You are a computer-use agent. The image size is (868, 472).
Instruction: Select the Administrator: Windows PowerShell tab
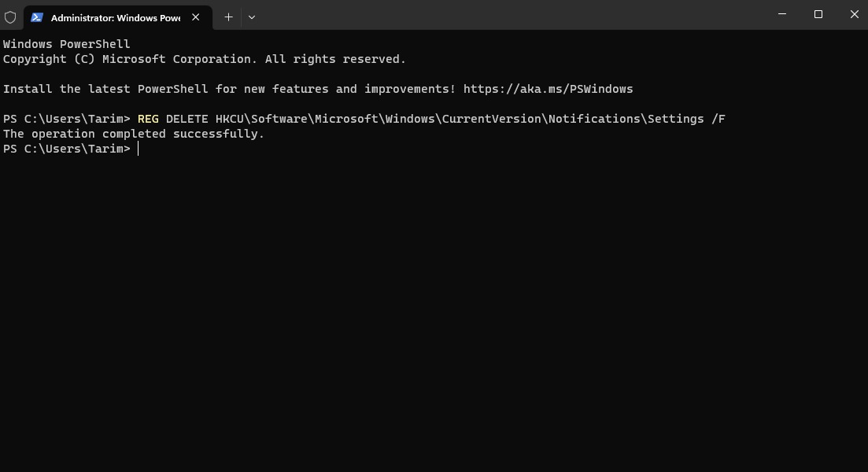(x=115, y=17)
